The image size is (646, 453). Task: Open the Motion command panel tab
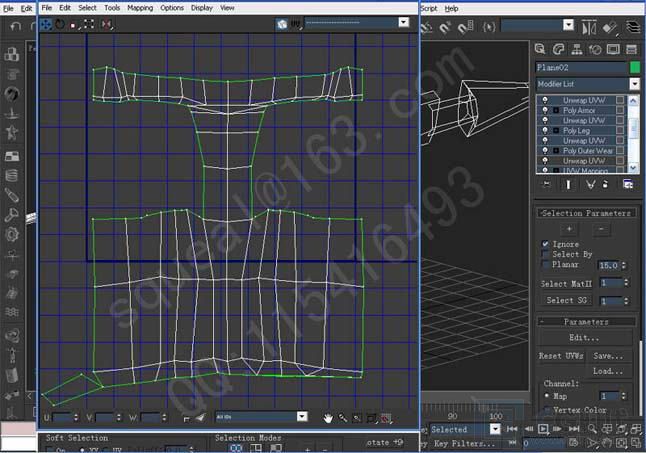[595, 49]
